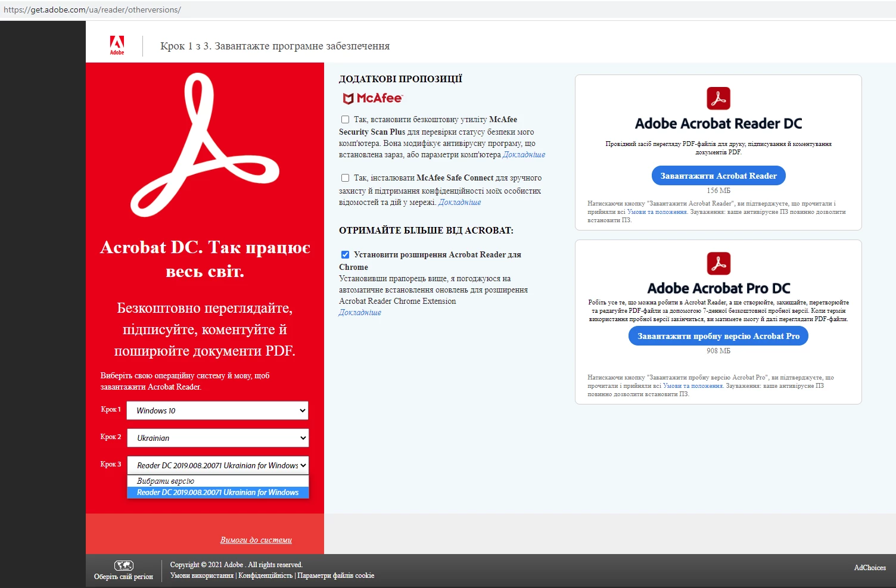Image resolution: width=896 pixels, height=588 pixels.
Task: Click the world map region icon
Action: click(124, 565)
